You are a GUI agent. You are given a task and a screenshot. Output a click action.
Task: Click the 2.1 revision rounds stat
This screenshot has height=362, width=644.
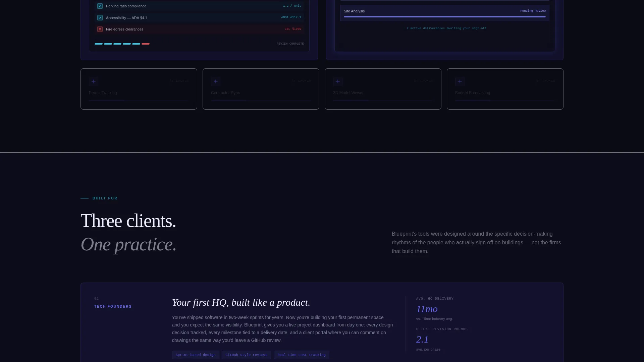click(422, 339)
